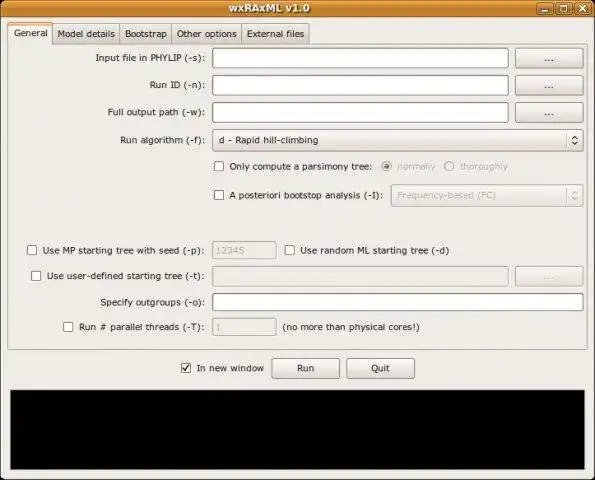Click the Input file in PHYLIP field
Screen dimensions: 595x480
[x=360, y=58]
